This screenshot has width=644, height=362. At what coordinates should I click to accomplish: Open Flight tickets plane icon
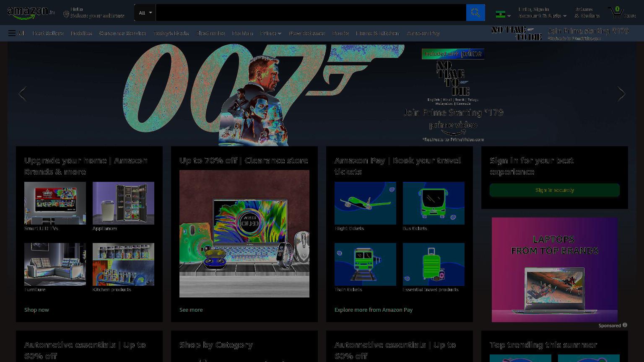click(x=365, y=203)
